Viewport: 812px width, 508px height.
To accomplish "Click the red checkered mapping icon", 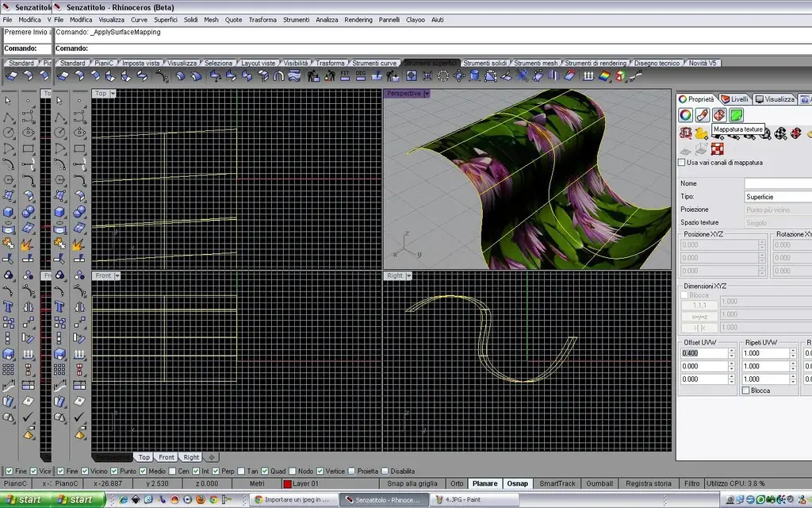I will [718, 149].
